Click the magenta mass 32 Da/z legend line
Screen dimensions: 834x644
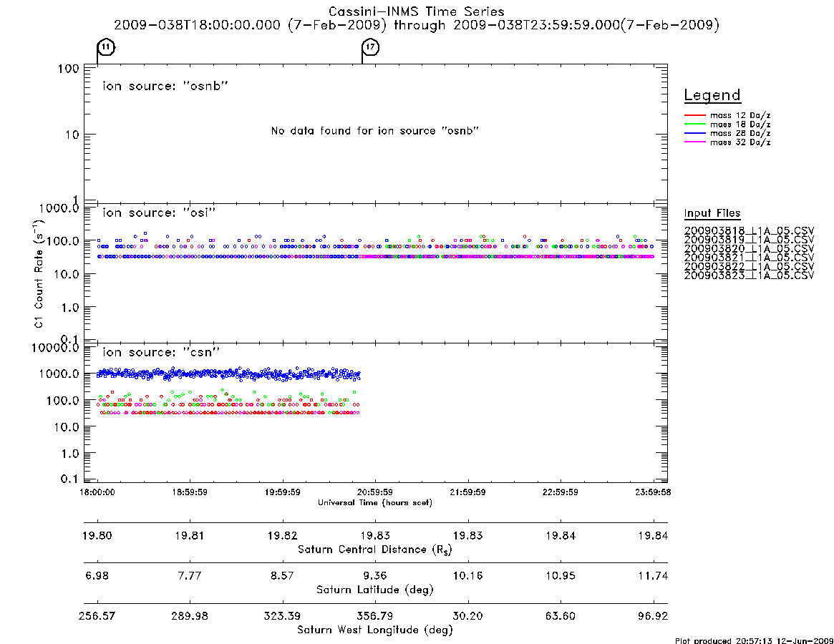coord(694,142)
